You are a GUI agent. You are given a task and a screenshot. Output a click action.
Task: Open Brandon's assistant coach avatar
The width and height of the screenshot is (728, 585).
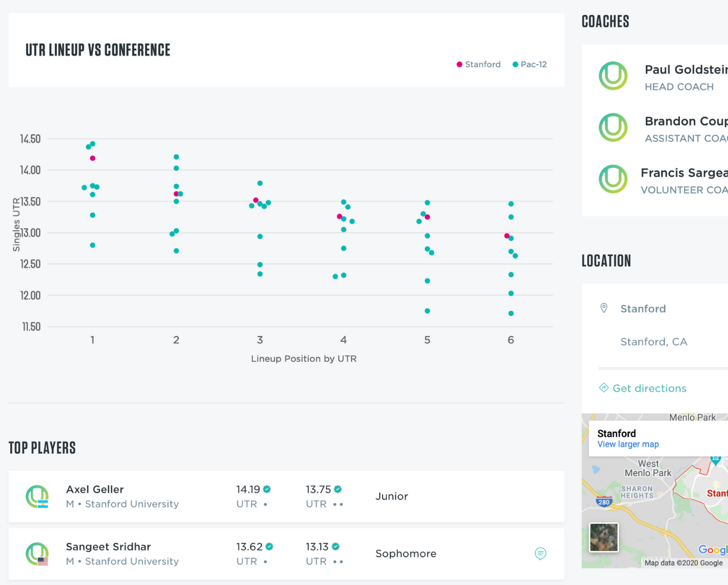click(x=613, y=127)
